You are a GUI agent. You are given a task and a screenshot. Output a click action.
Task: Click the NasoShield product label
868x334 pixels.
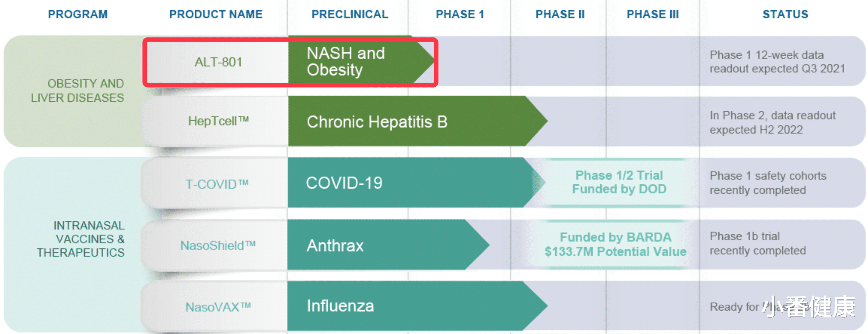click(218, 245)
